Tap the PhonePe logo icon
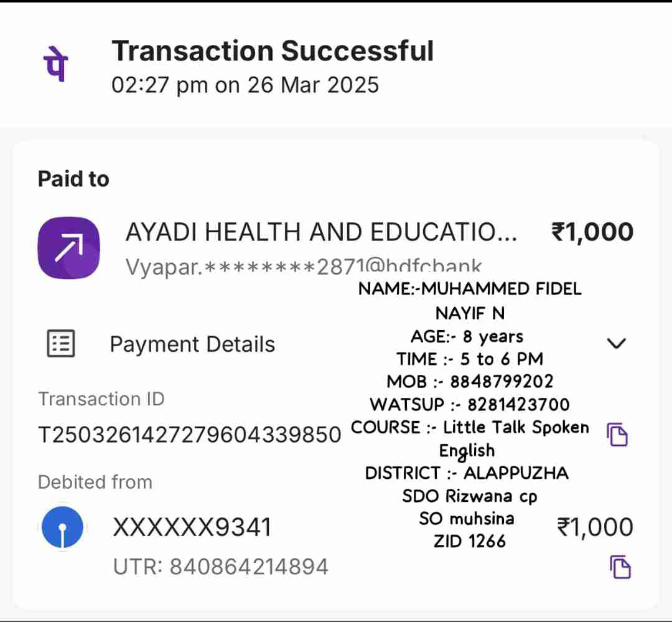672x622 pixels. coord(57,67)
